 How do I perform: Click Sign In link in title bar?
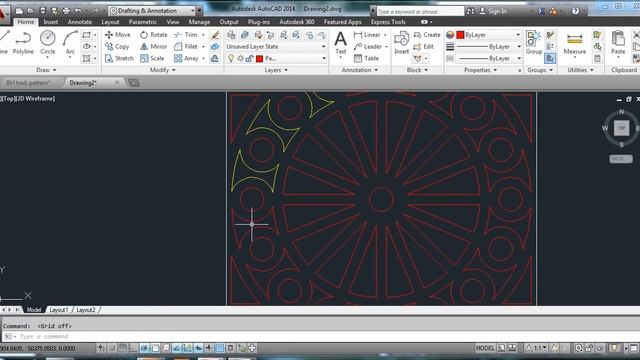493,11
